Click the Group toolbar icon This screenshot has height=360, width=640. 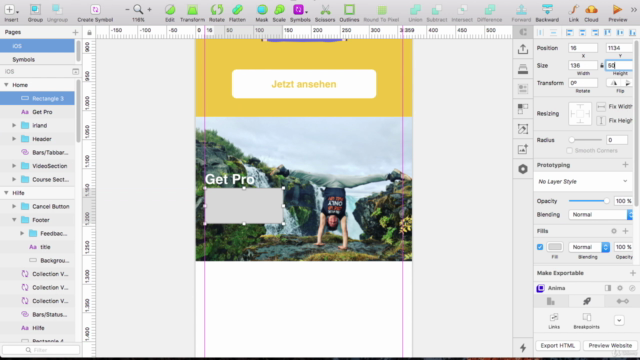(x=35, y=9)
